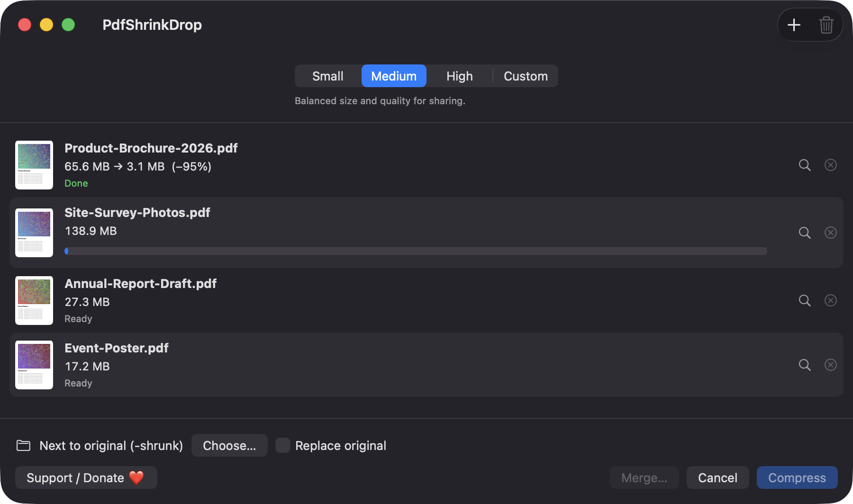Remove Product-Brochure-2026.pdf from the list
This screenshot has height=504, width=853.
[831, 165]
